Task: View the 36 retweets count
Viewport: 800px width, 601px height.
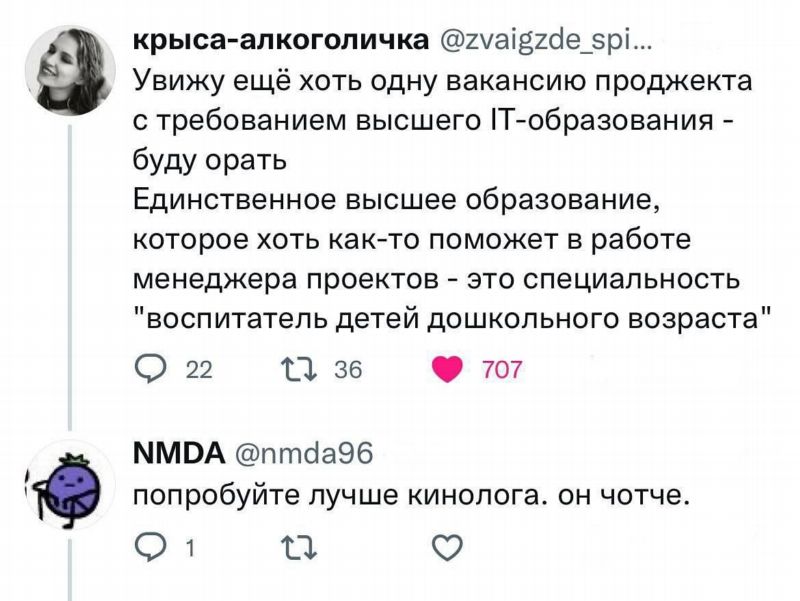Action: [x=348, y=369]
